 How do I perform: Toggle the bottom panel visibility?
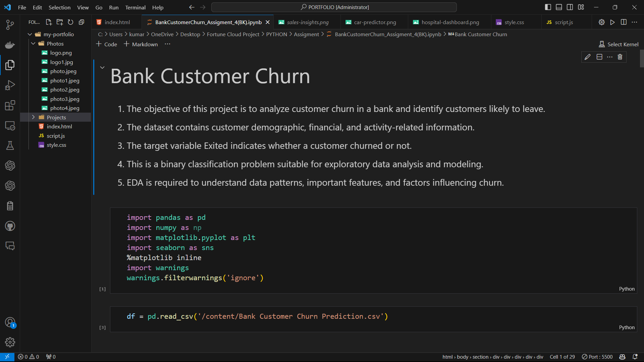click(x=559, y=7)
